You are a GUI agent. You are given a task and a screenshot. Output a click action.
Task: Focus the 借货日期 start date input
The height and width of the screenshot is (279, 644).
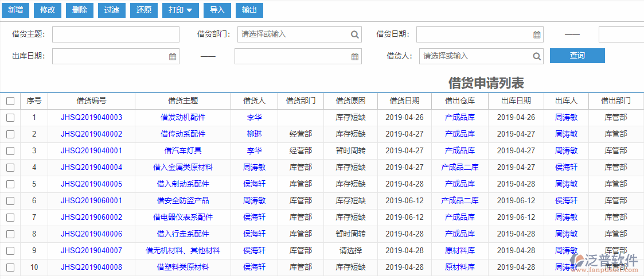[480, 34]
